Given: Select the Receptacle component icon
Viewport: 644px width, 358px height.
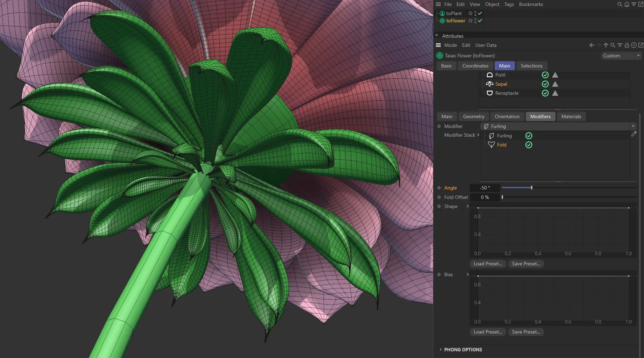Looking at the screenshot, I should [x=489, y=93].
